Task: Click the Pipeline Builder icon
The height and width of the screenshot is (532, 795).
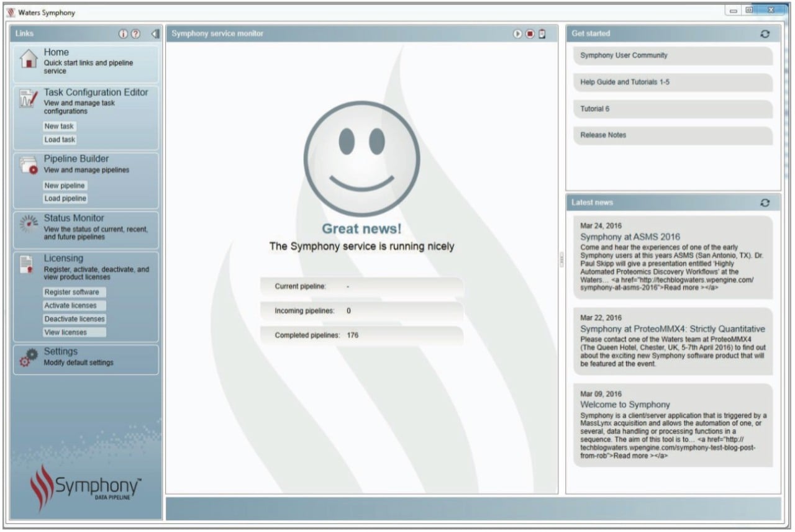Action: [x=26, y=163]
